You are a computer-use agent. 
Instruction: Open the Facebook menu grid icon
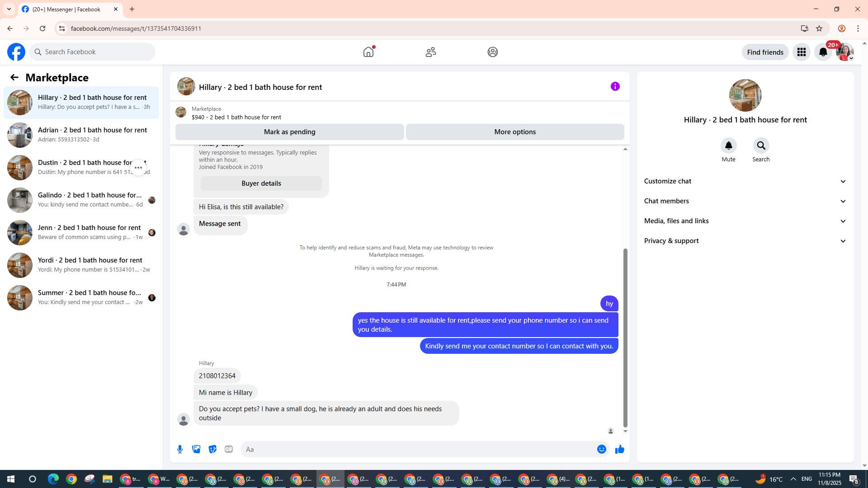pos(801,52)
